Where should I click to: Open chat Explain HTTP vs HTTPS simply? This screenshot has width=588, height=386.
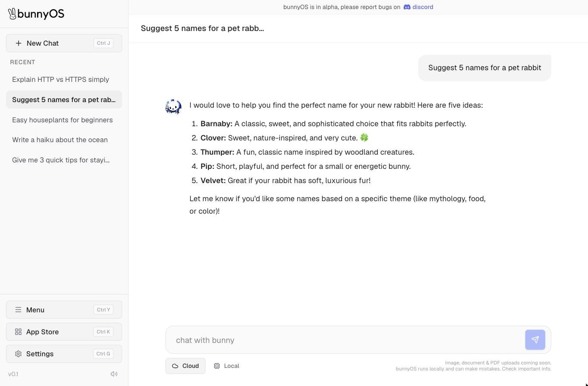click(x=64, y=80)
